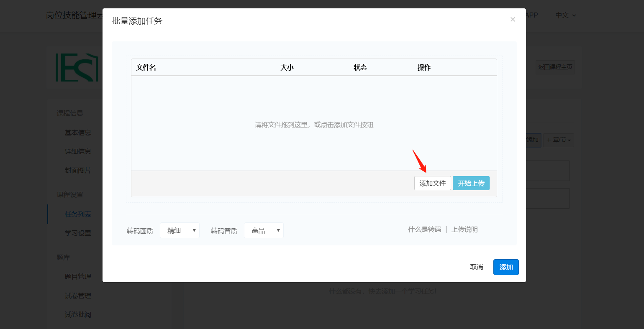Image resolution: width=644 pixels, height=329 pixels.
Task: Click the 题库 section heading
Action: [x=63, y=257]
